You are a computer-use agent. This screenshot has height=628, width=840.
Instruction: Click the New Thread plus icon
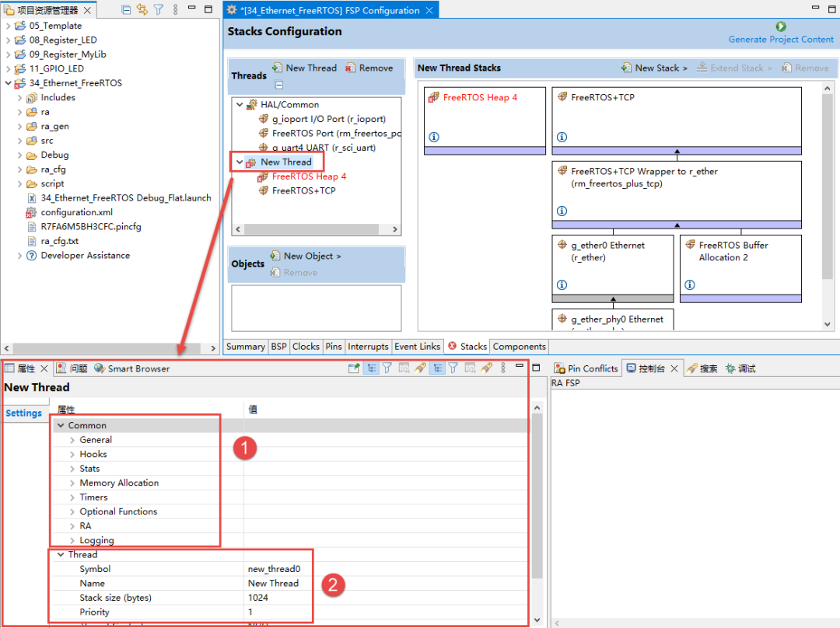(277, 68)
